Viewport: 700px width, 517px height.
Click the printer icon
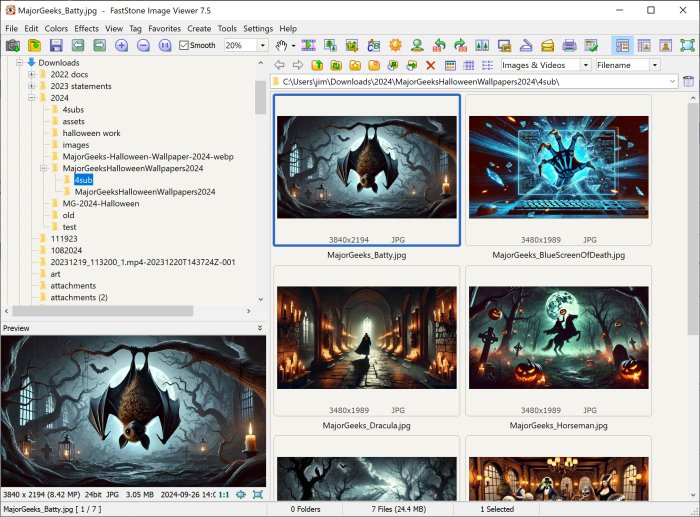[569, 45]
